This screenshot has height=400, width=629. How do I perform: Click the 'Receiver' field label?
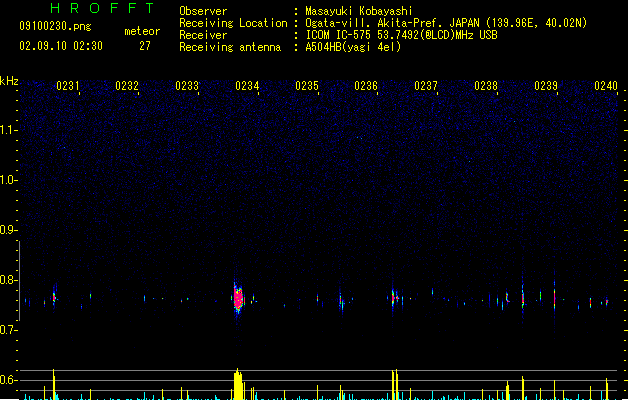pos(203,35)
